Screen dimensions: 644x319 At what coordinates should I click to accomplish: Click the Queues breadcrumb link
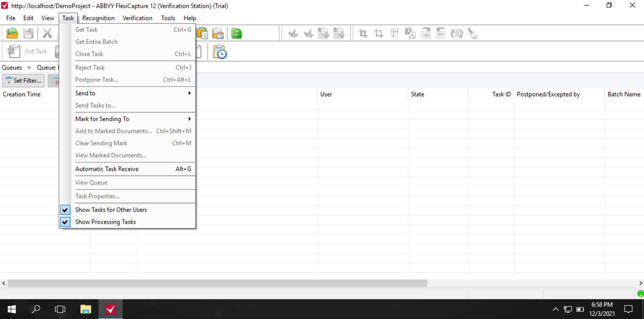click(x=12, y=67)
